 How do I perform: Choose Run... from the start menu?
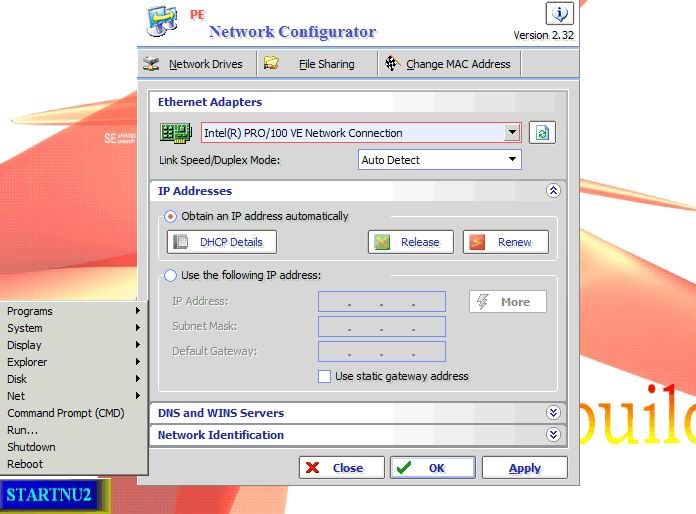point(74,430)
